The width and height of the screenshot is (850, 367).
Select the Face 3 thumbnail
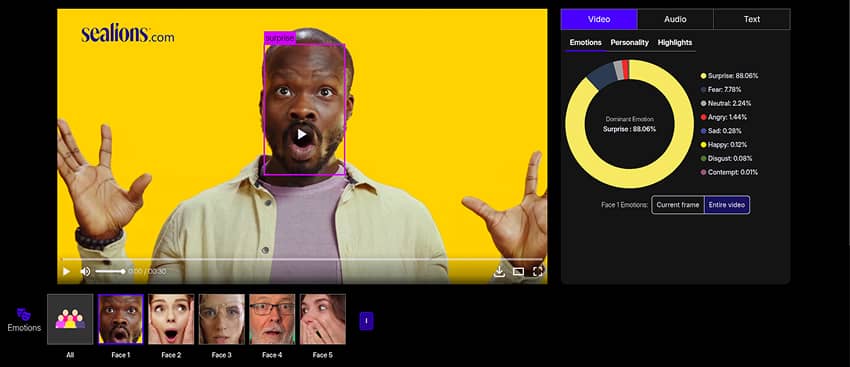point(222,319)
